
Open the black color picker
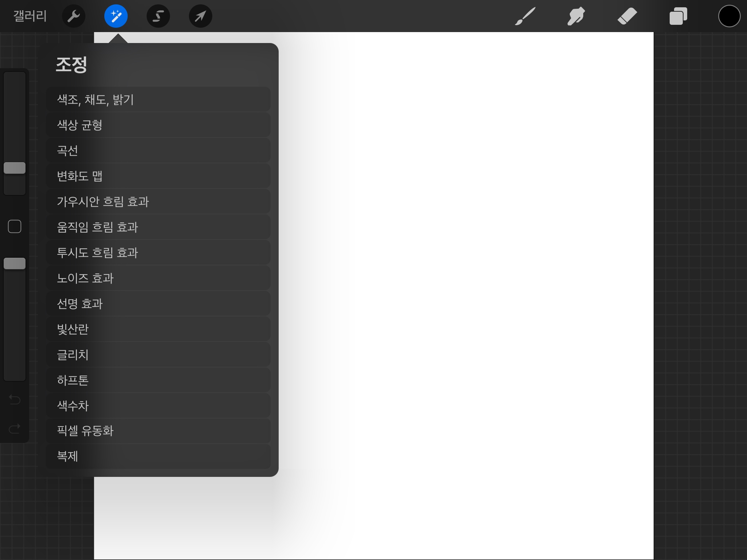[729, 16]
